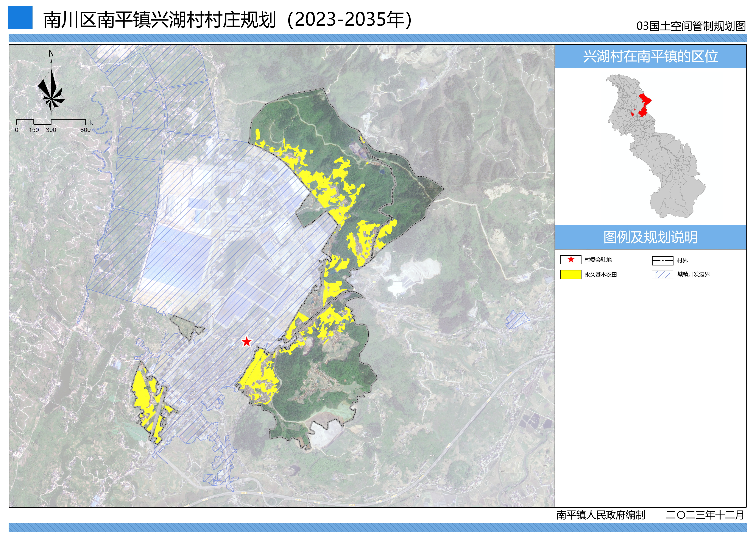Click the legend label 城镇开发边界
Screen dimensions: 756x535
[694, 274]
